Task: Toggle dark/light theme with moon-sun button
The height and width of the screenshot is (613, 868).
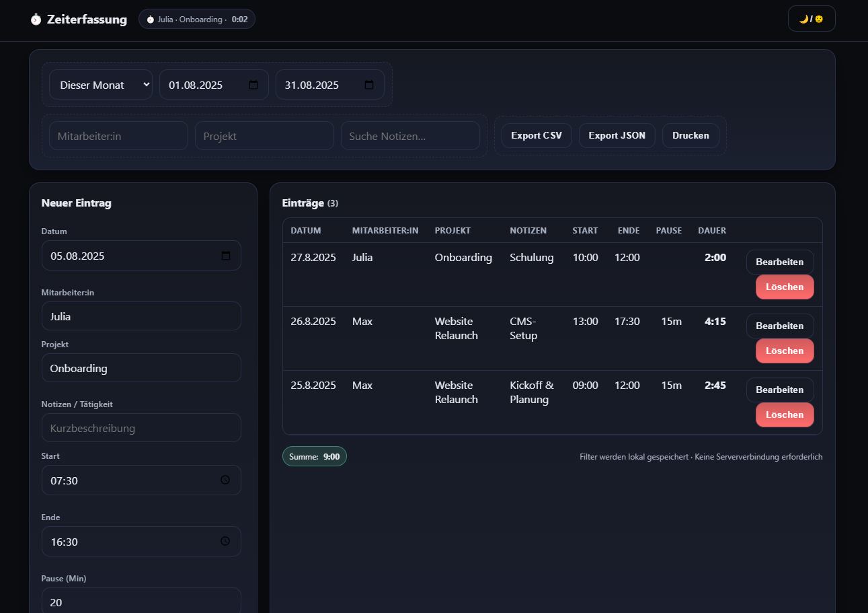Action: 811,19
